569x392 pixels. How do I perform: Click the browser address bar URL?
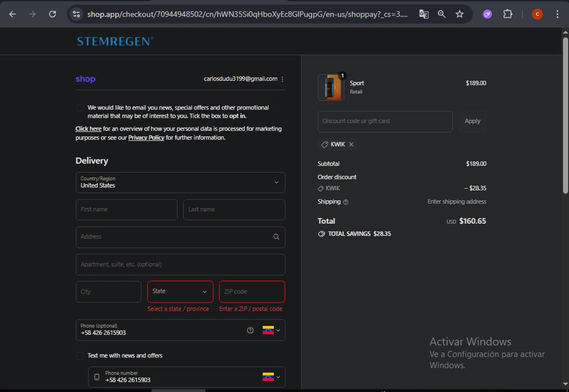click(x=247, y=14)
